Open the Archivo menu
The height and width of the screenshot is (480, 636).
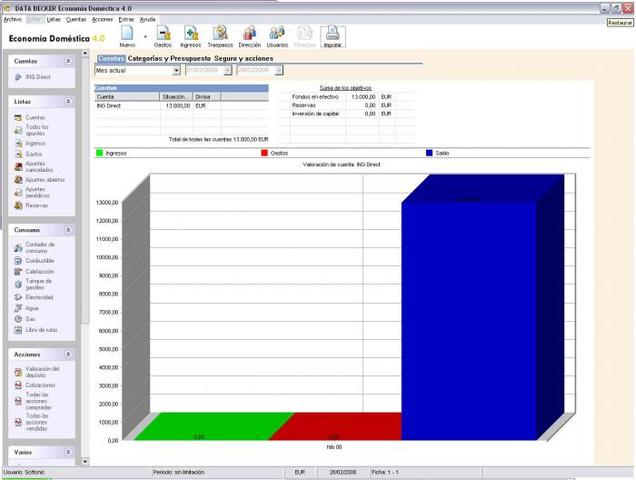tap(12, 19)
